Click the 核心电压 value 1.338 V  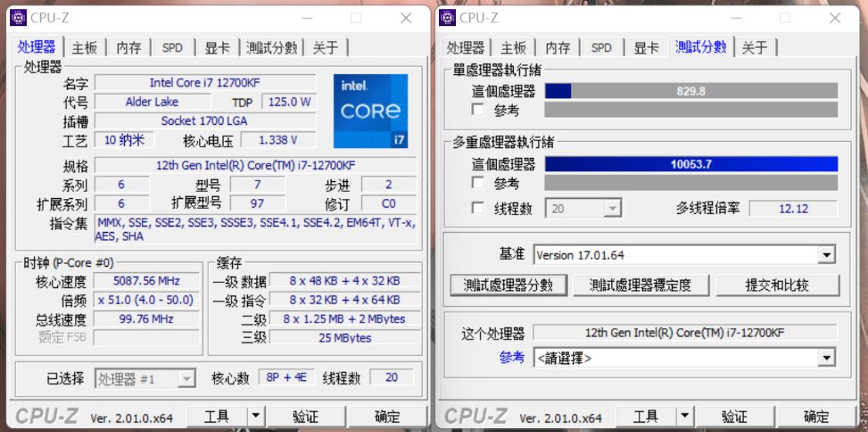tap(278, 140)
